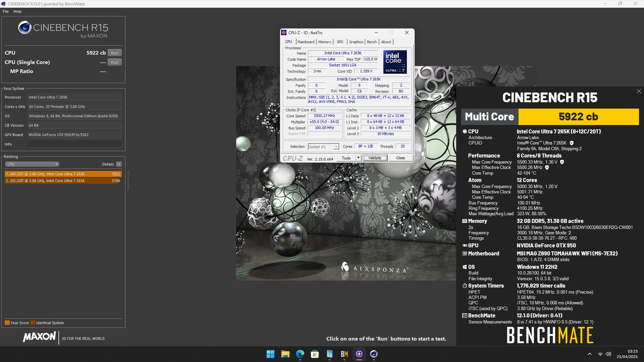Click the Processor field Intel Core Ultra 7 265K
The width and height of the screenshot is (644, 362).
click(x=74, y=97)
